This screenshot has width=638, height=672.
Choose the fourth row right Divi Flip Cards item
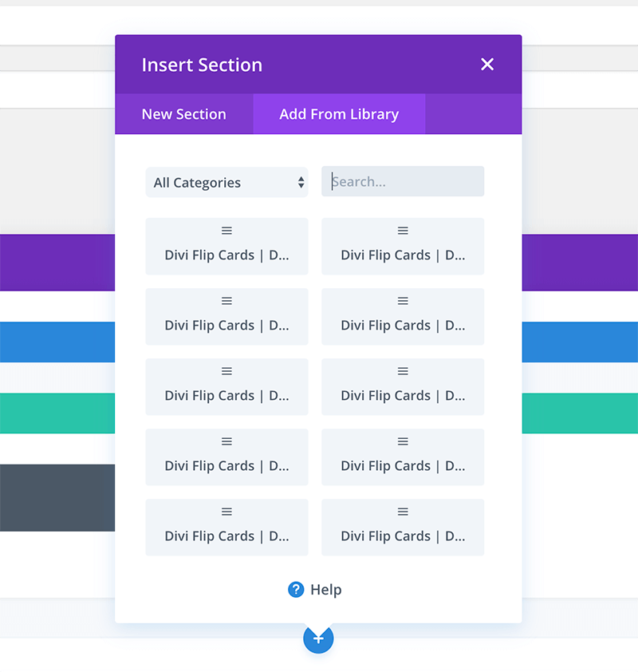click(x=403, y=457)
